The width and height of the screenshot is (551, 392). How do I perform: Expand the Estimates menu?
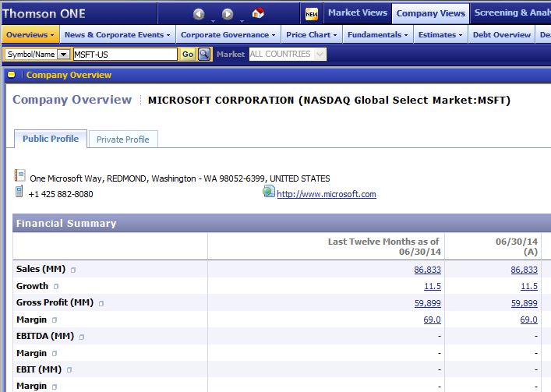440,35
